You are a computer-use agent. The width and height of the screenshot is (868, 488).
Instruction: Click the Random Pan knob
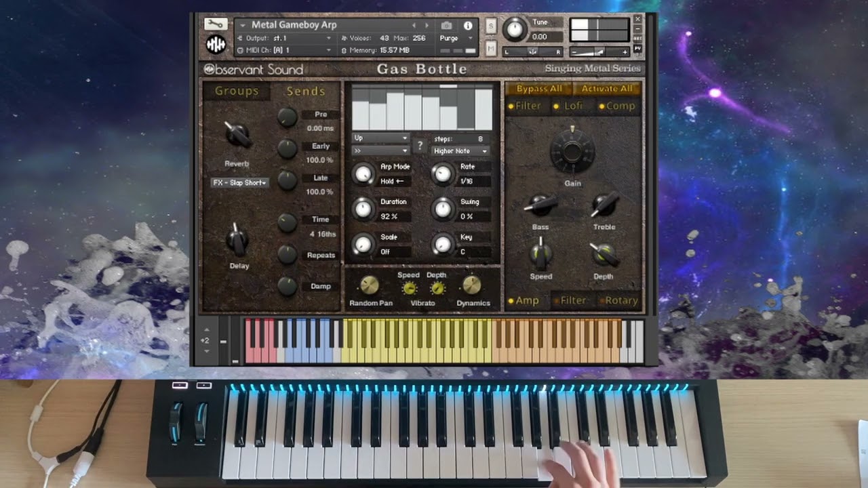coord(370,285)
